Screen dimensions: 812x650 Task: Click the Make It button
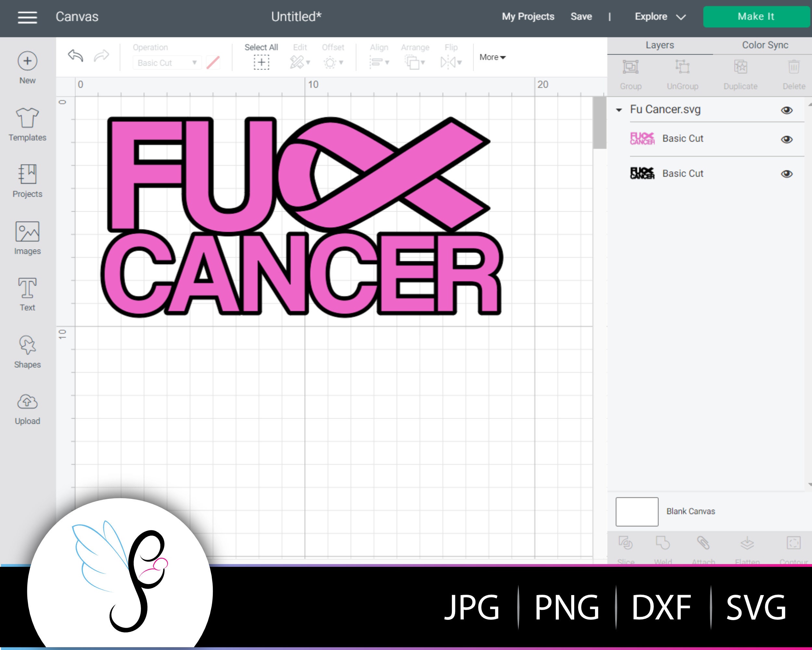[756, 16]
